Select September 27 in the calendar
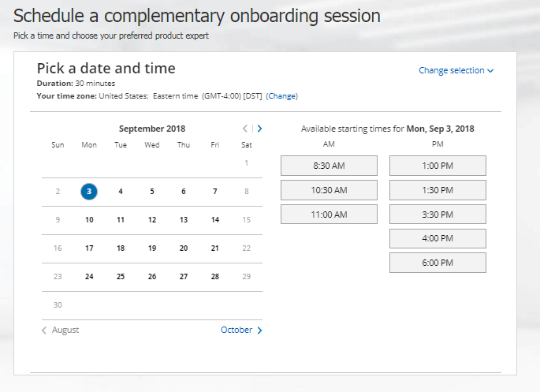540x392 pixels. coord(184,277)
